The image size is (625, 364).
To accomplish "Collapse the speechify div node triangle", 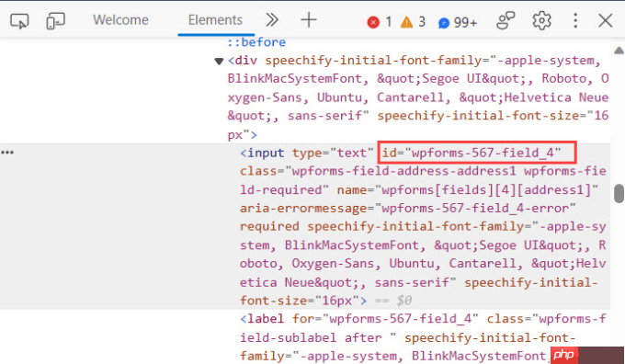I will tap(219, 61).
